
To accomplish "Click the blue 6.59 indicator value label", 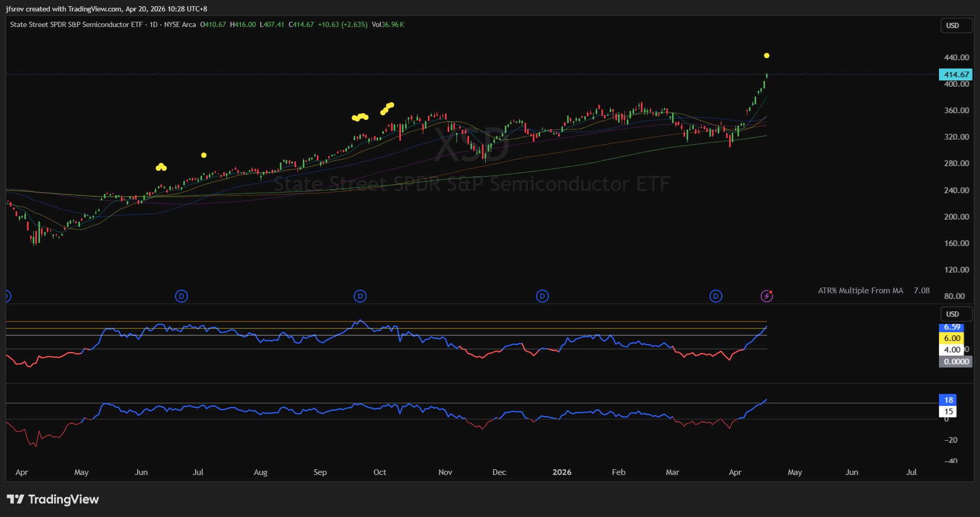I will [951, 327].
